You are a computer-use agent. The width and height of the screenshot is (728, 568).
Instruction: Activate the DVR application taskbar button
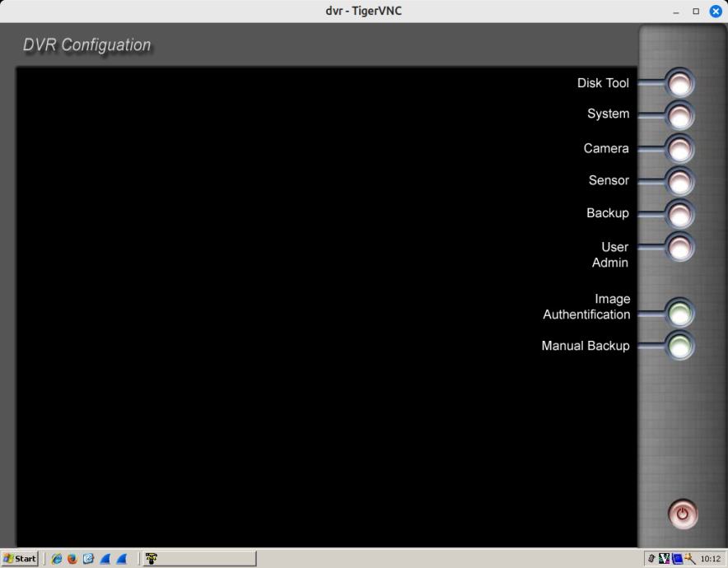[x=199, y=558]
